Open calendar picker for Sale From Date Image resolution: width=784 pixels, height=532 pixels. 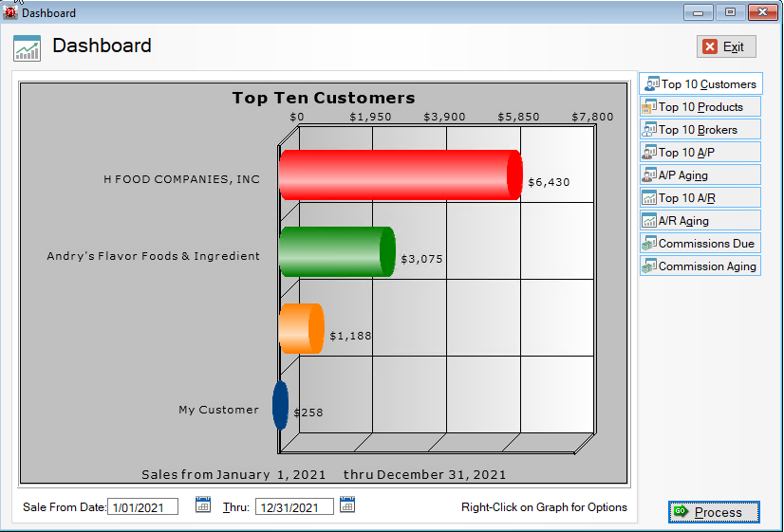click(203, 504)
